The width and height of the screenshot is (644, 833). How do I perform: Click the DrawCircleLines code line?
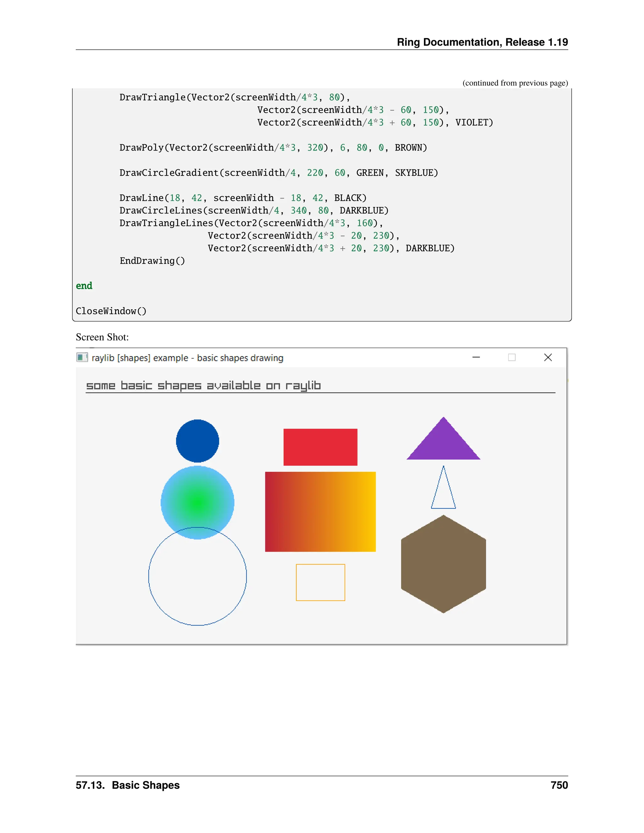click(254, 211)
